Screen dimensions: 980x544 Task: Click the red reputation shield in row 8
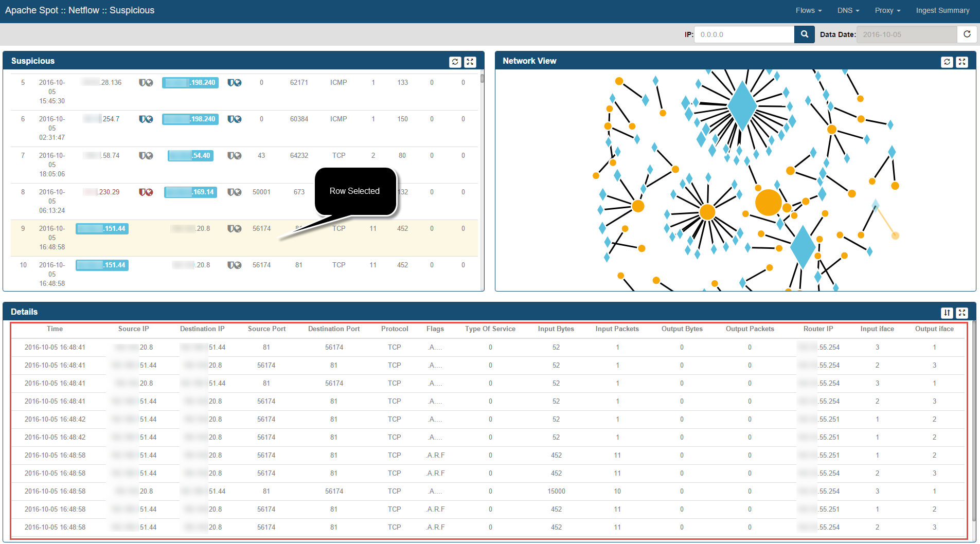[x=146, y=192]
